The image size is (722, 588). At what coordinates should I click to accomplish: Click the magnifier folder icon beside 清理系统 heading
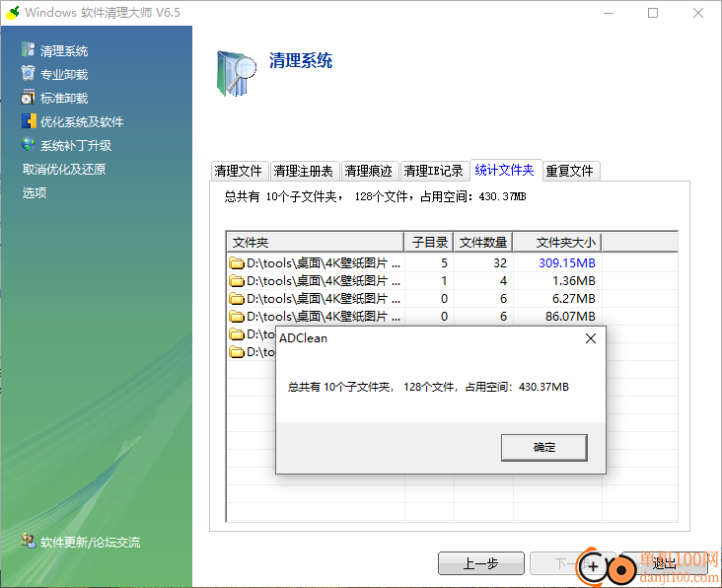coord(236,73)
